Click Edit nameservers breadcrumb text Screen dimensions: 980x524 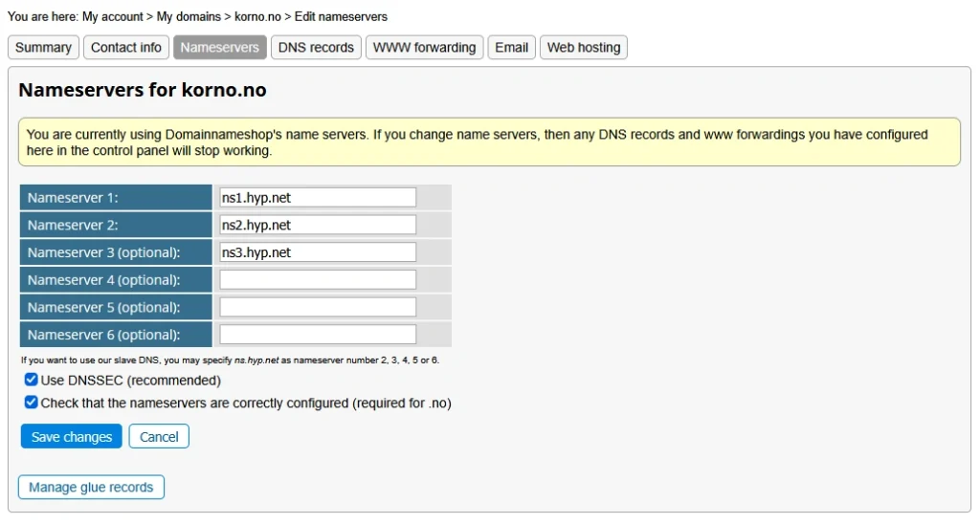tap(341, 17)
